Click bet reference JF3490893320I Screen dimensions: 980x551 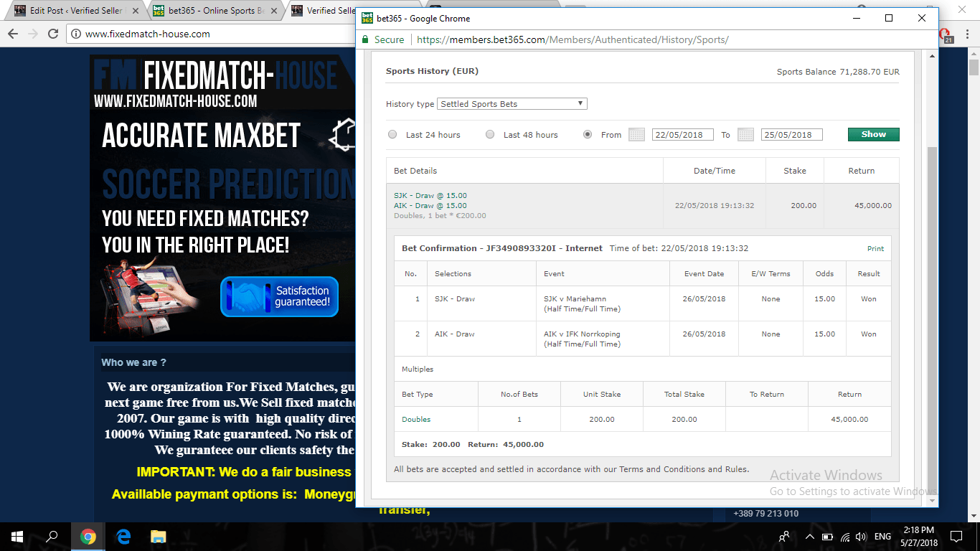tap(519, 248)
